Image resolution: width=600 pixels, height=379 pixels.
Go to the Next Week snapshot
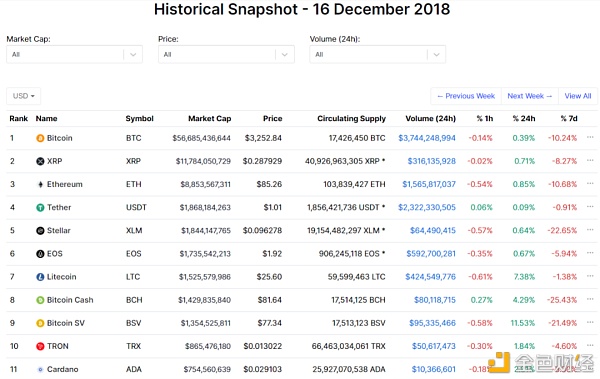pyautogui.click(x=530, y=96)
